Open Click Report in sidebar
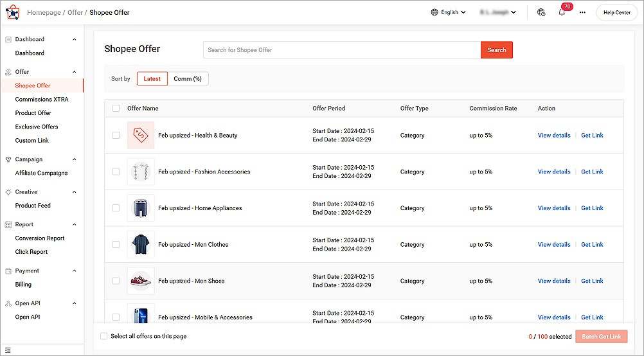The image size is (644, 356). (x=31, y=252)
